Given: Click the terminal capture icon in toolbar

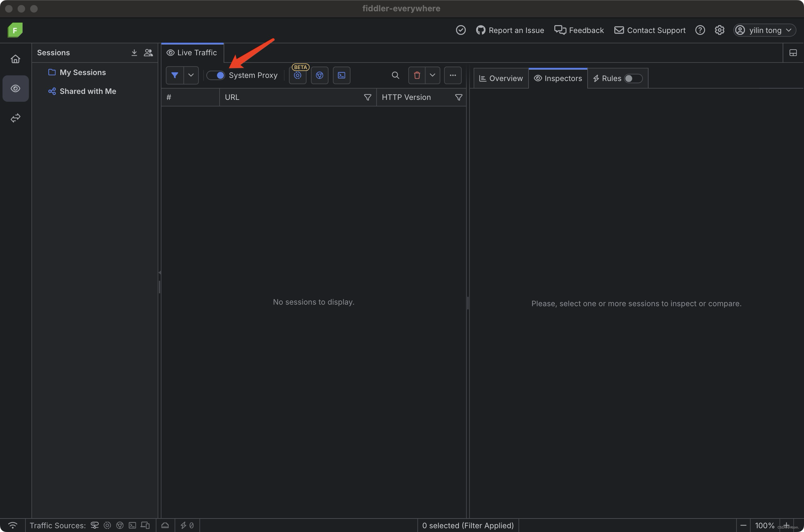Looking at the screenshot, I should pyautogui.click(x=341, y=75).
